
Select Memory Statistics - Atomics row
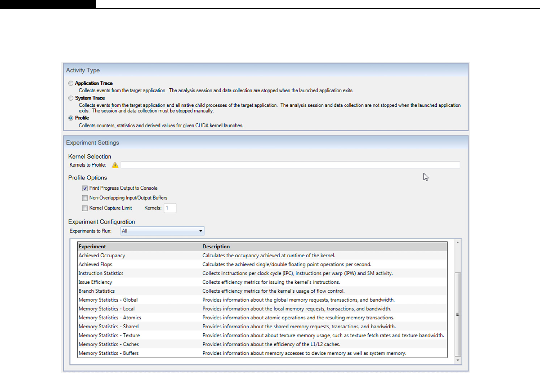(263, 318)
